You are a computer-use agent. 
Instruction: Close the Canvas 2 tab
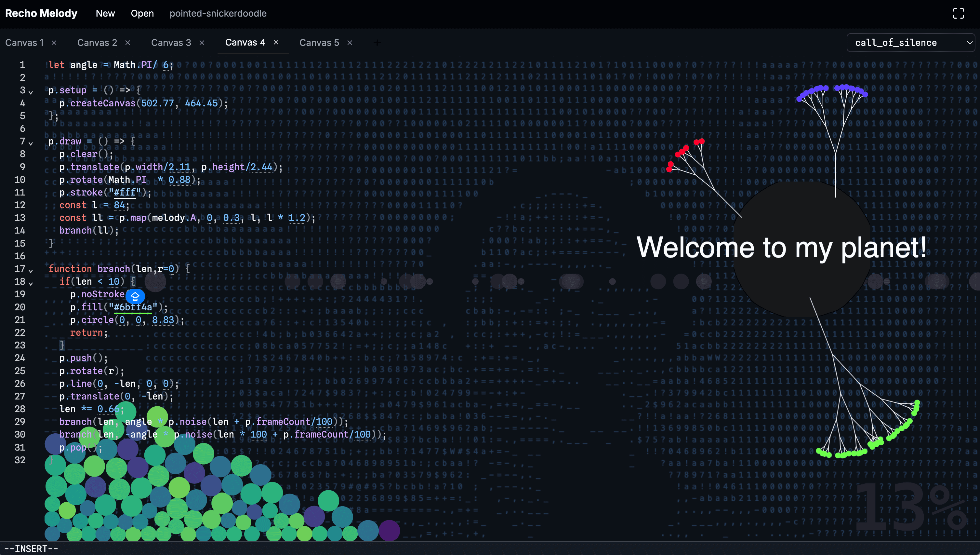coord(128,43)
